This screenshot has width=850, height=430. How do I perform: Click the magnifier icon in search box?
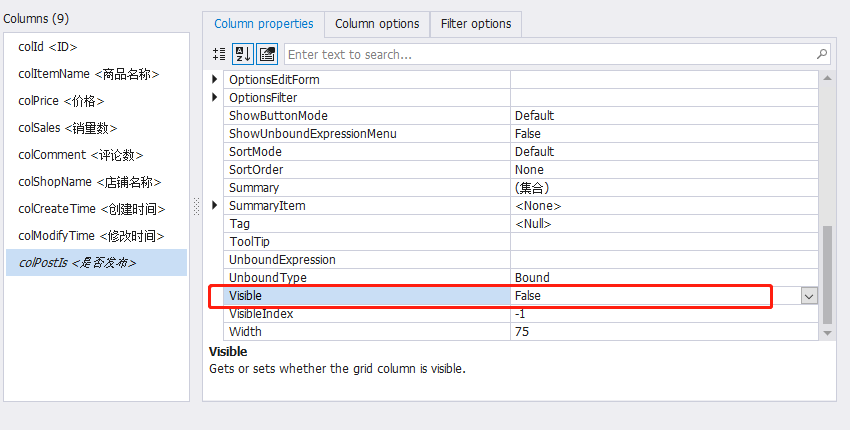(821, 54)
